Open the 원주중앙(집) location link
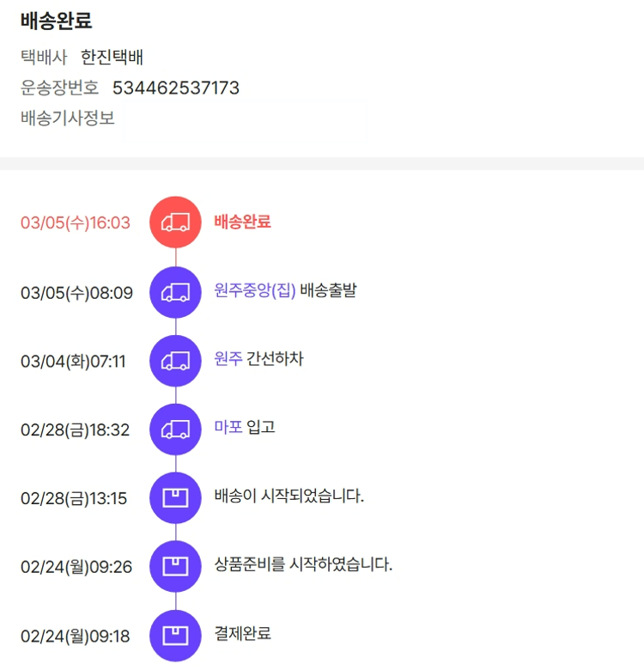The width and height of the screenshot is (644, 670). pyautogui.click(x=255, y=290)
